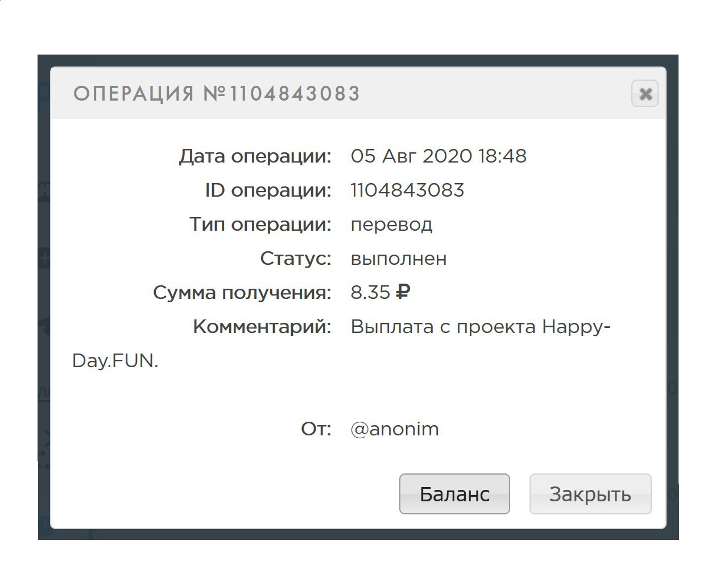The height and width of the screenshot is (582, 728).
Task: Click the Дата операции label
Action: tap(255, 156)
